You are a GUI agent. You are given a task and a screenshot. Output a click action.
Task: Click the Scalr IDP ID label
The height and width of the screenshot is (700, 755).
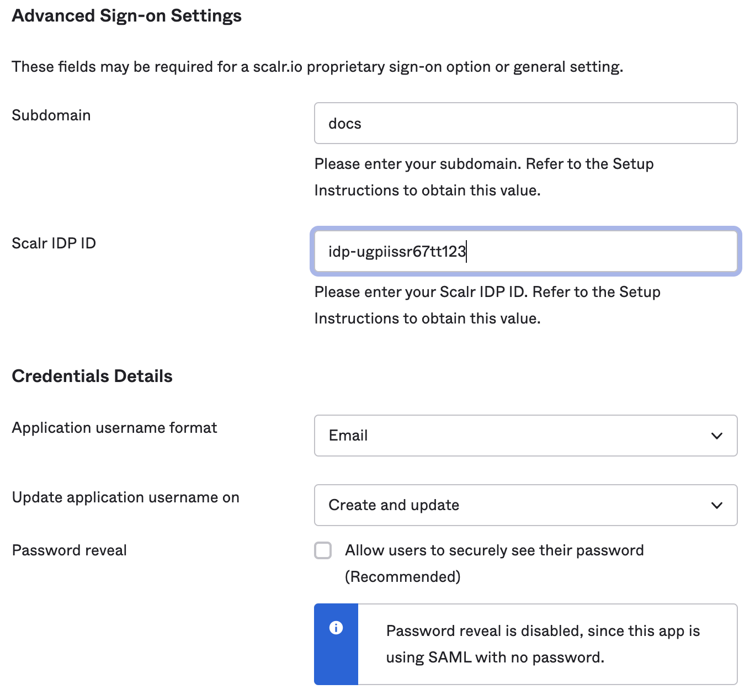pyautogui.click(x=54, y=243)
